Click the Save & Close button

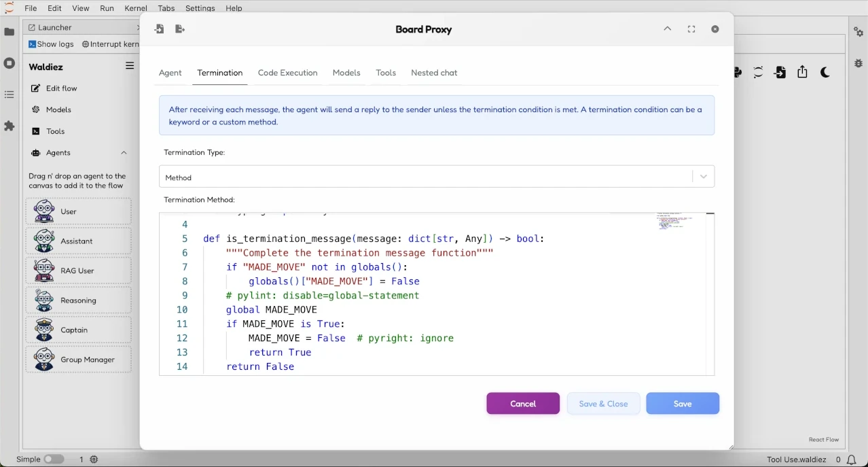click(x=603, y=403)
